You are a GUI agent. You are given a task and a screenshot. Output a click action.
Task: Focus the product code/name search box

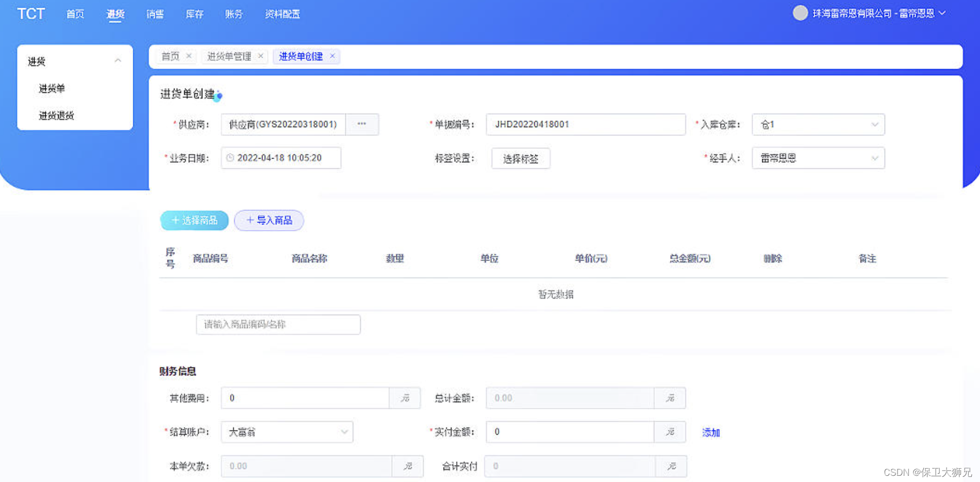[278, 324]
